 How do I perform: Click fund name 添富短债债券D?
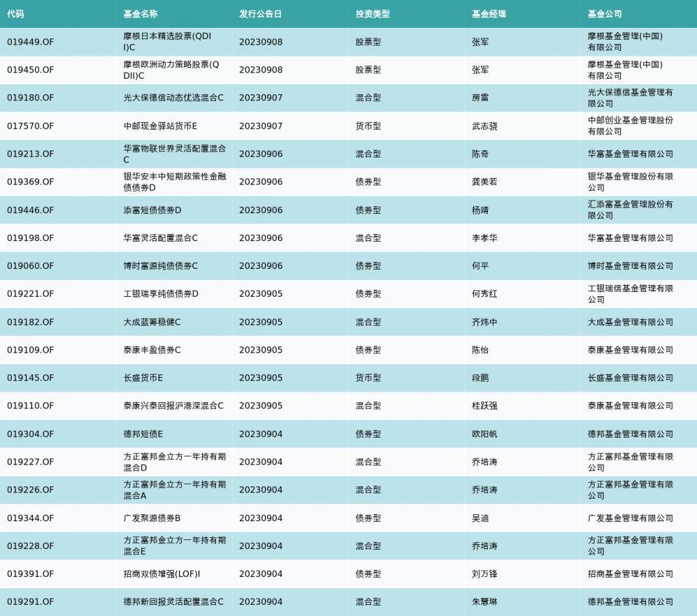coord(152,210)
